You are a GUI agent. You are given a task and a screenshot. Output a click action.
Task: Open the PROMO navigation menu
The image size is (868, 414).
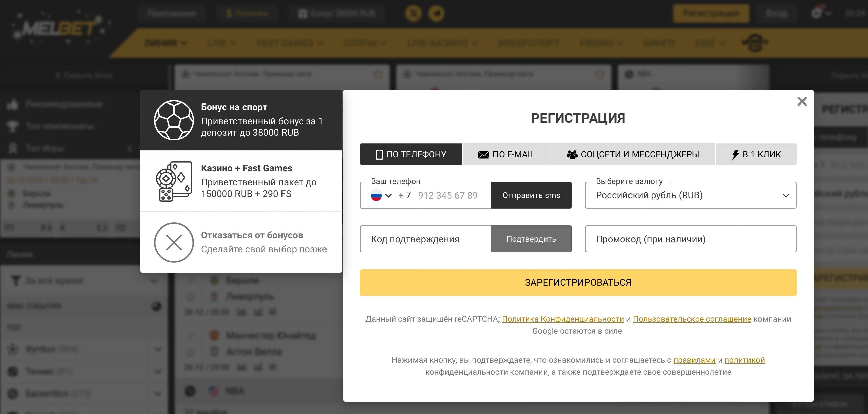pos(601,43)
